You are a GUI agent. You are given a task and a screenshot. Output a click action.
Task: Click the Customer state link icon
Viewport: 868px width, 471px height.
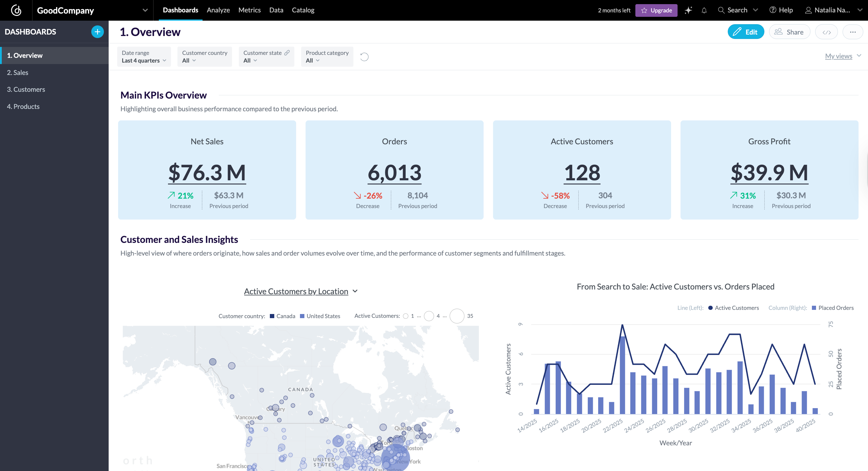[x=287, y=53]
